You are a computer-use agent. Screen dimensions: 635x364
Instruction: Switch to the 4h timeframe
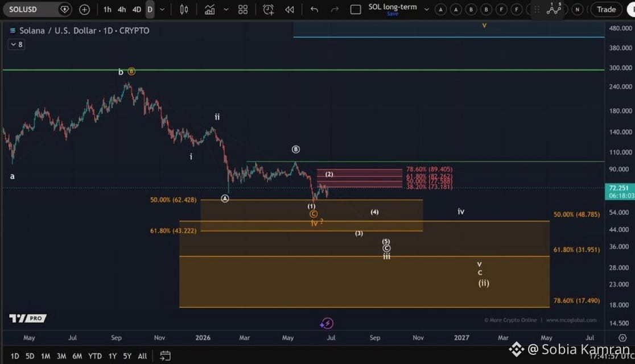tap(122, 9)
